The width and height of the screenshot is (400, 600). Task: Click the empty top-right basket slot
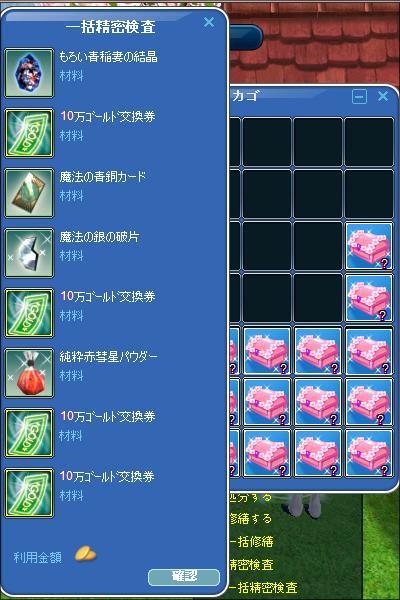[369, 142]
